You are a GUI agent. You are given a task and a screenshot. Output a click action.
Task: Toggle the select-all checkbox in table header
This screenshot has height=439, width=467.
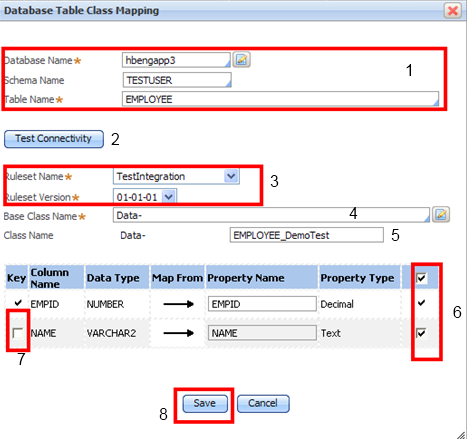(421, 278)
